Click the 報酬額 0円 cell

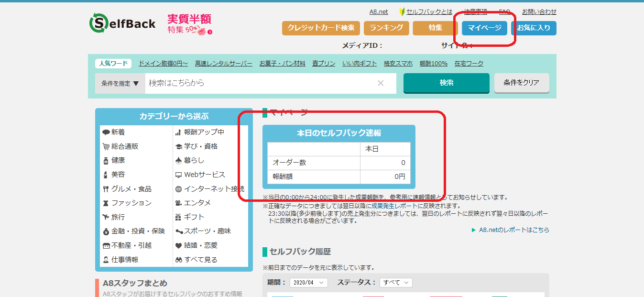(x=385, y=176)
